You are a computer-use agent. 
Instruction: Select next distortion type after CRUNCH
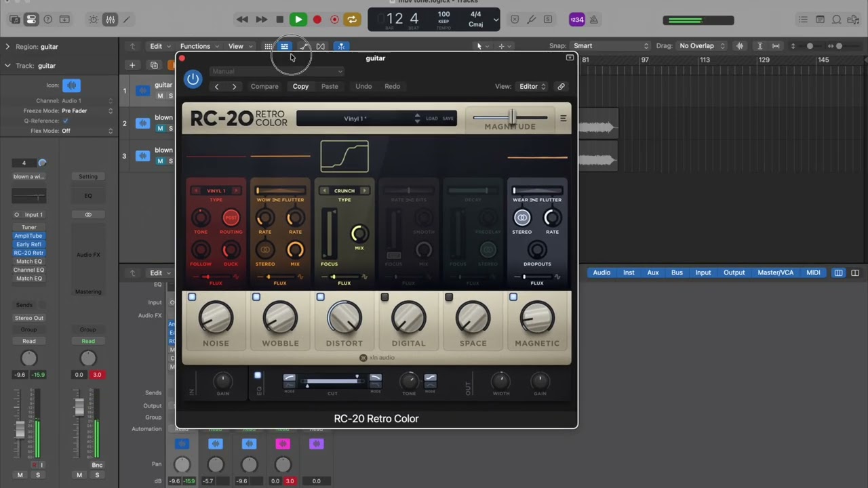tap(364, 190)
